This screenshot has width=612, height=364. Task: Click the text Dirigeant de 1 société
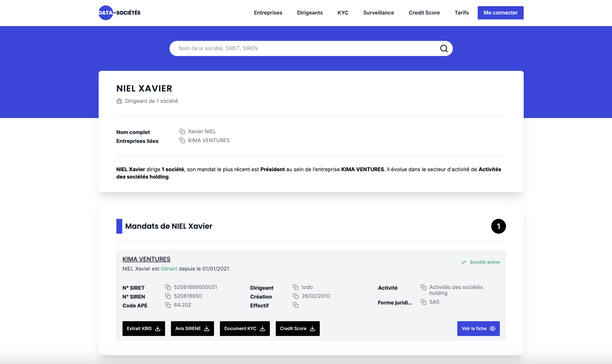[x=152, y=101]
